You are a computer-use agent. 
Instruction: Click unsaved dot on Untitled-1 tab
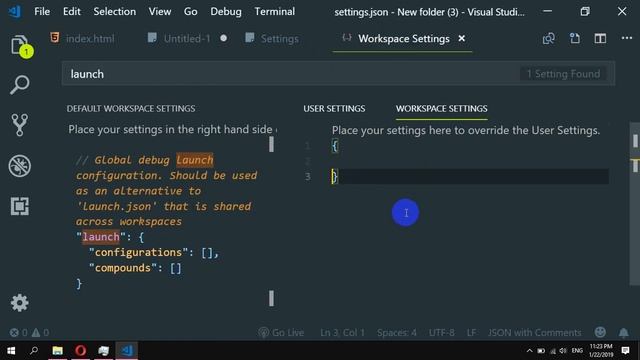pos(224,38)
